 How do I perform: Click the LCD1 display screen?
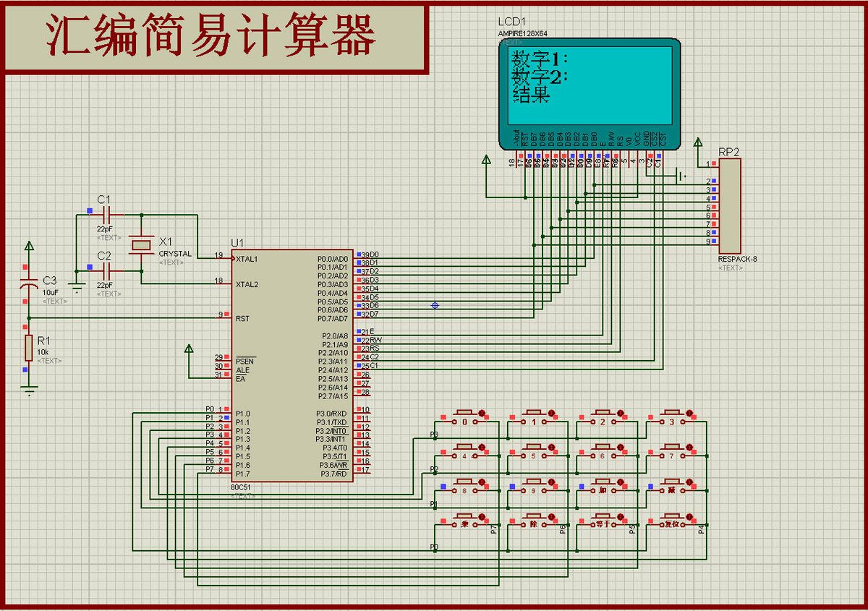pyautogui.click(x=590, y=87)
